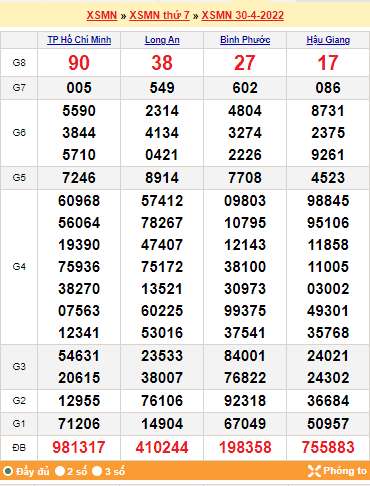The image size is (370, 486).
Task: Click Hậu Giang special prize 755883
Action: pyautogui.click(x=328, y=447)
